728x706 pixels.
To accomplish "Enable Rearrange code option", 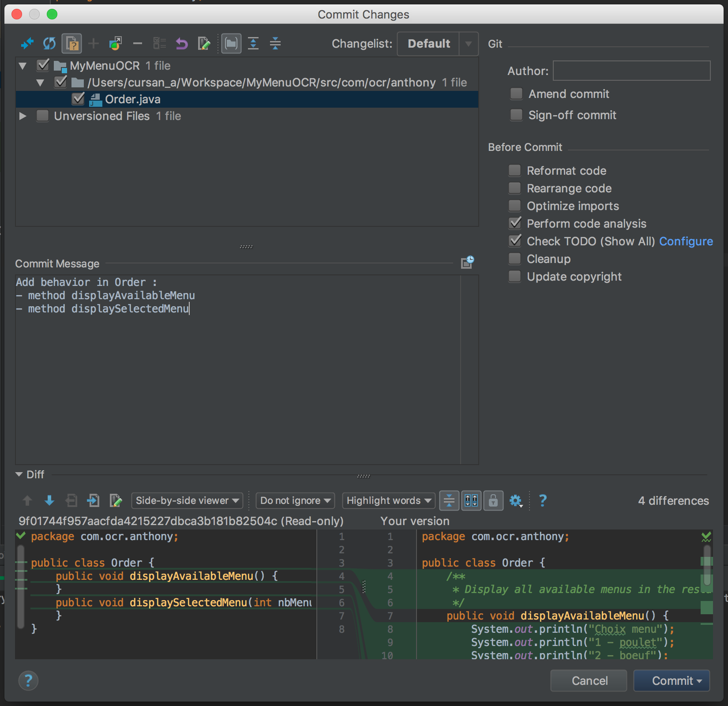I will pos(514,188).
